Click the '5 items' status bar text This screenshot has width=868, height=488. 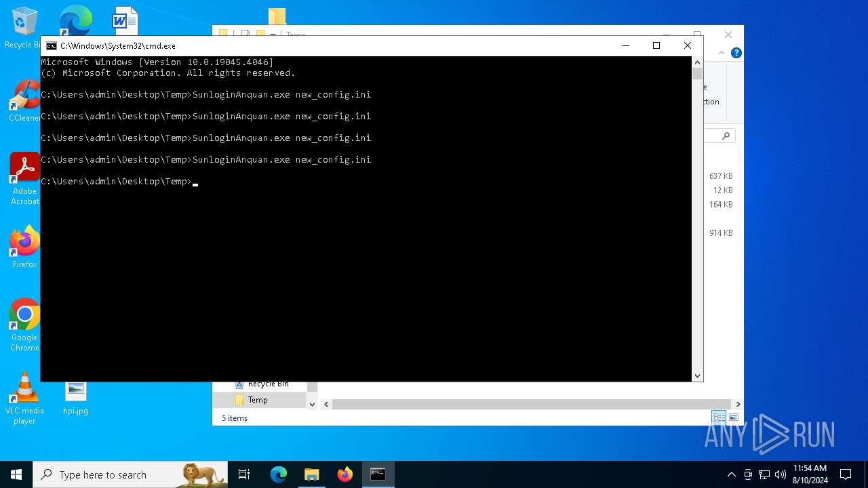coord(235,418)
